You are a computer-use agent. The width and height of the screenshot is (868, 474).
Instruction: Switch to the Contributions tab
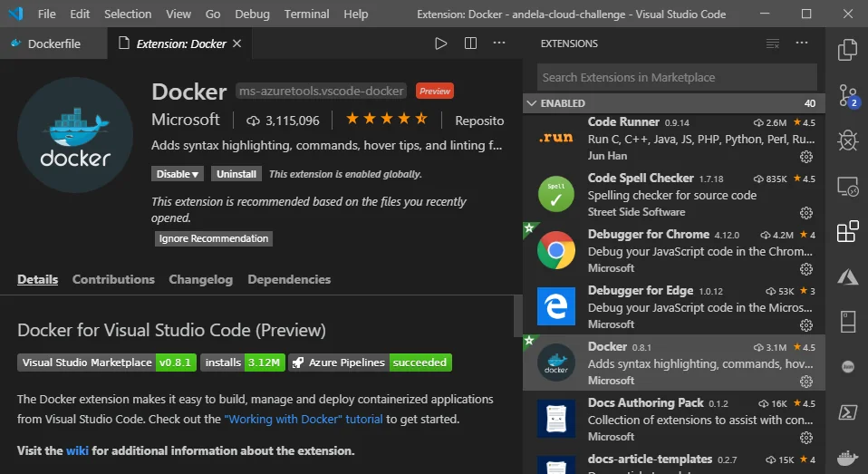click(113, 280)
